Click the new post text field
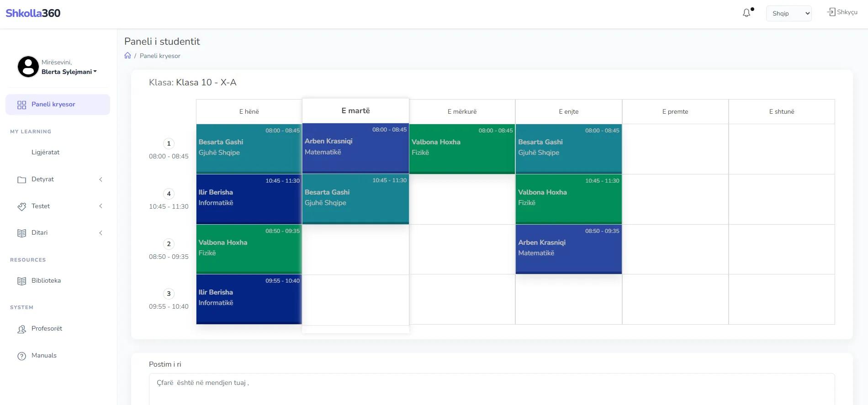Image resolution: width=868 pixels, height=405 pixels. pos(492,389)
